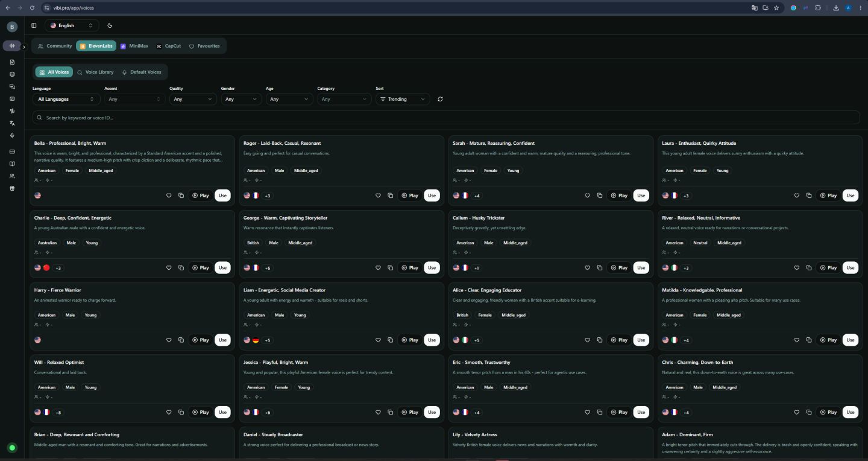Switch to the MiniMax tab
The height and width of the screenshot is (461, 868).
[134, 46]
